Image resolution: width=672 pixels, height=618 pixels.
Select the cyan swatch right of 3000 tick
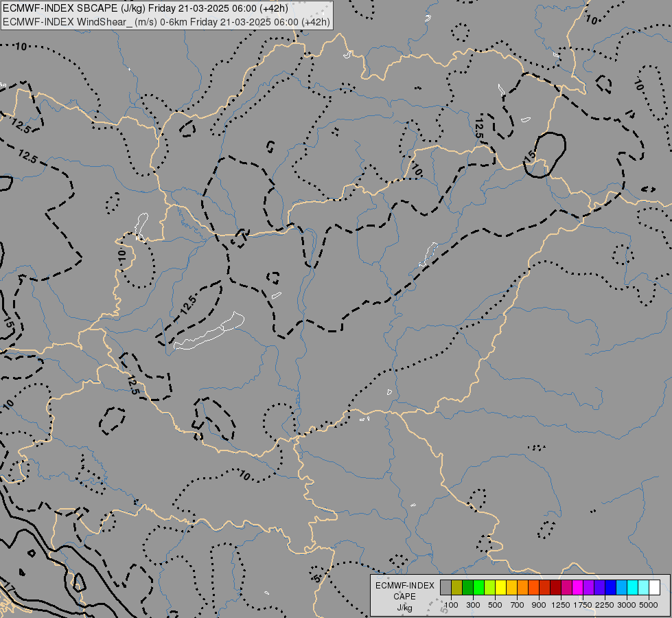tap(633, 587)
